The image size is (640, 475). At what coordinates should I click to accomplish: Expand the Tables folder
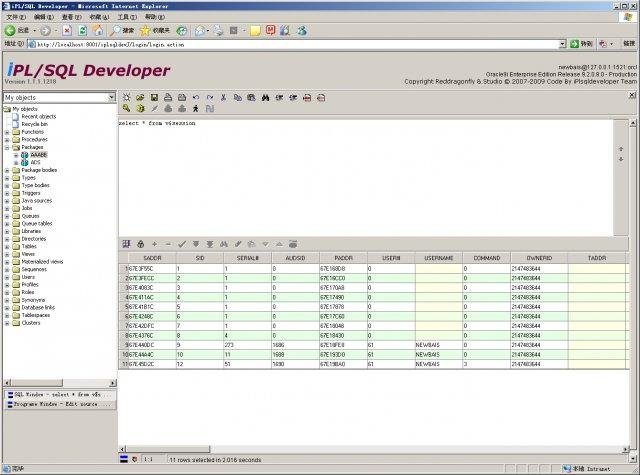[x=7, y=246]
